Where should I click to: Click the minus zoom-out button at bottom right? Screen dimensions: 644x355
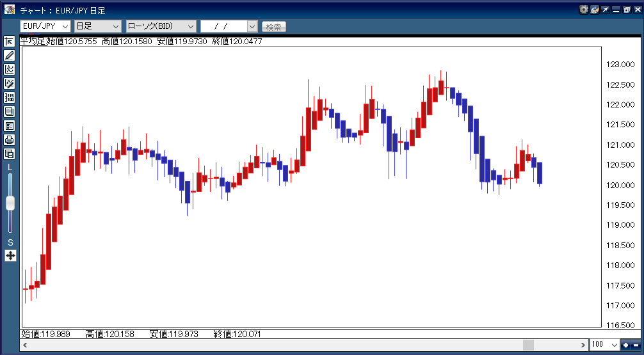point(636,345)
